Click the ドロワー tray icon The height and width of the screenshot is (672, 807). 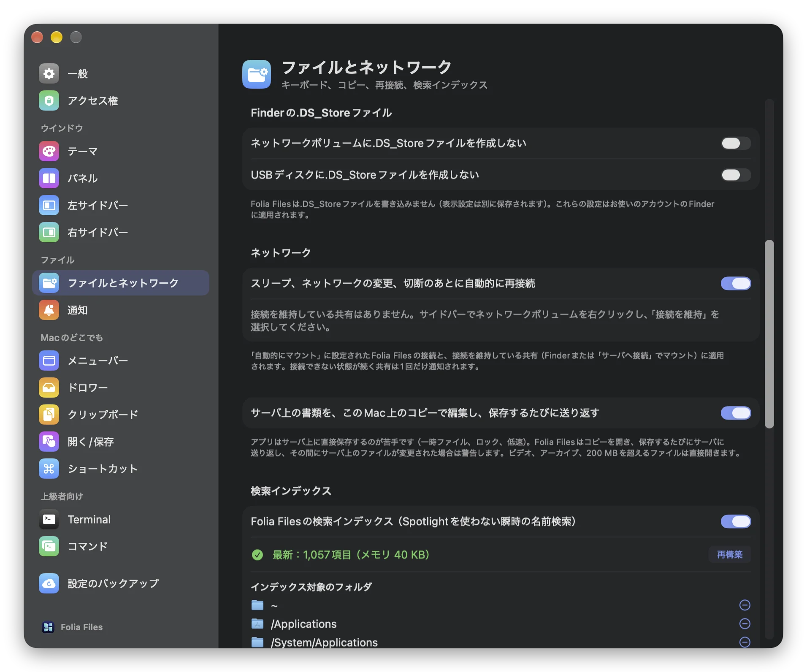(x=49, y=387)
